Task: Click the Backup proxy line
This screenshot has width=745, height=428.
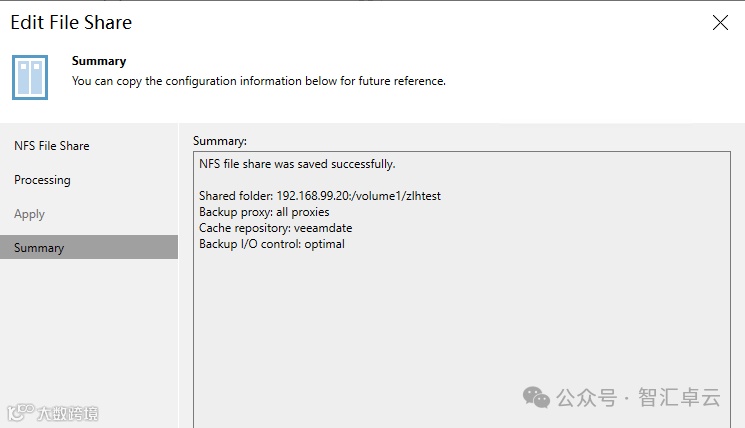Action: [x=264, y=212]
